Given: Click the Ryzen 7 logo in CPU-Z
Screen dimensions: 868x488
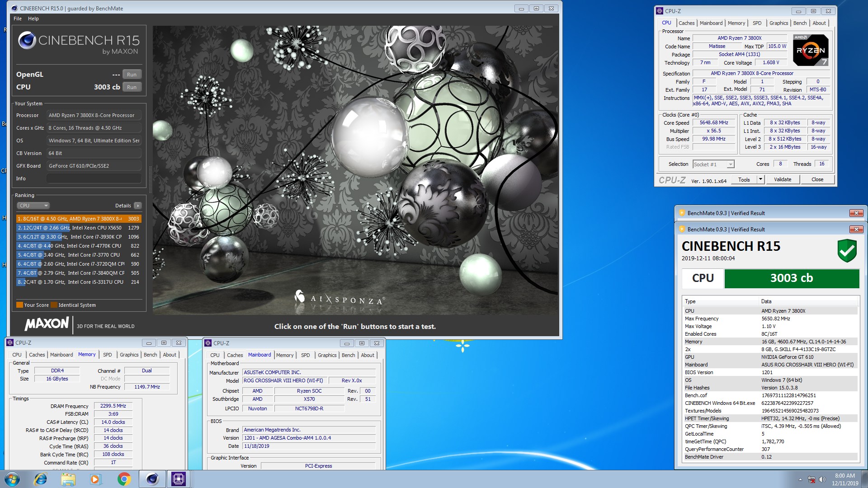Looking at the screenshot, I should coord(811,50).
